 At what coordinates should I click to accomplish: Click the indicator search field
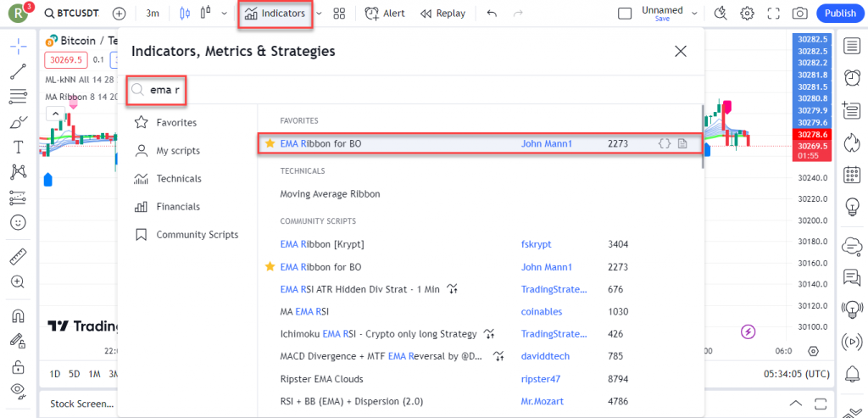411,90
